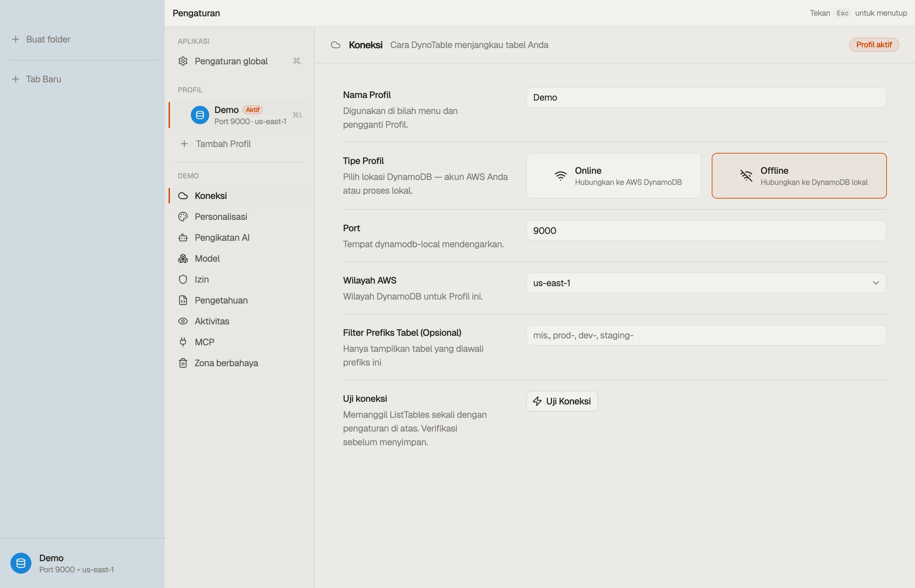Click the shield icon for Izin

click(x=183, y=280)
